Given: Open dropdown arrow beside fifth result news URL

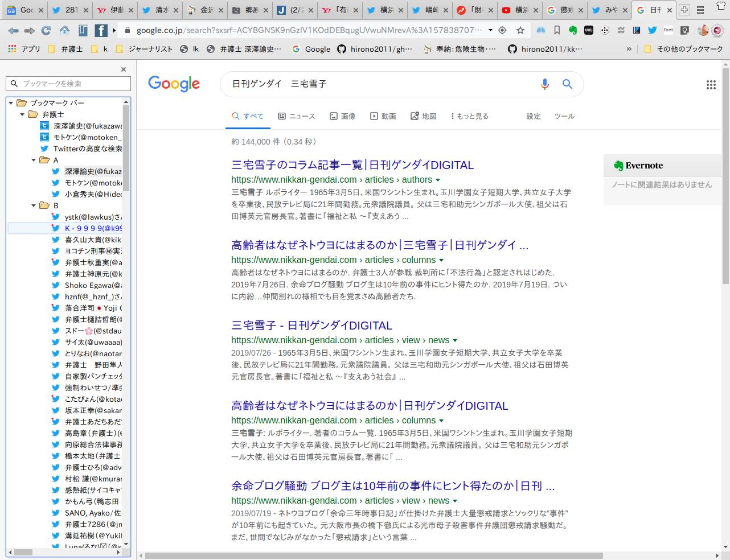Looking at the screenshot, I should tap(455, 501).
